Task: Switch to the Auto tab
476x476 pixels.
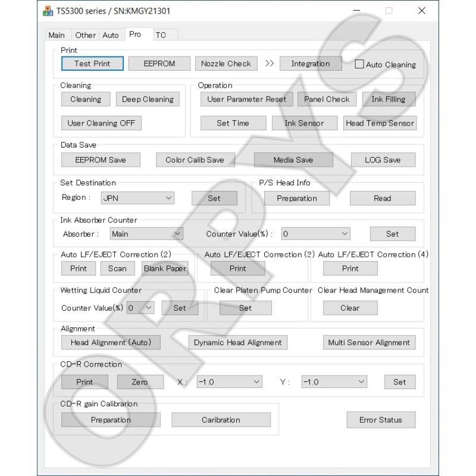Action: [111, 35]
